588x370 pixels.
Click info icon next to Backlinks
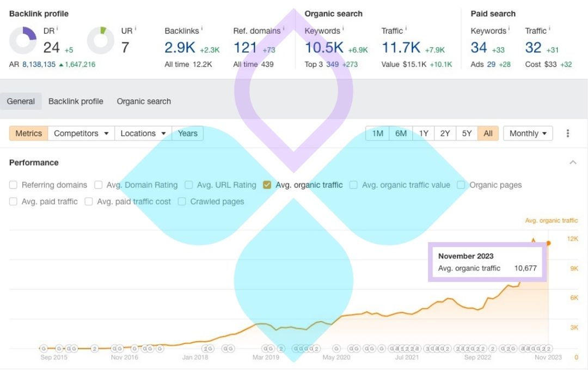pos(202,29)
